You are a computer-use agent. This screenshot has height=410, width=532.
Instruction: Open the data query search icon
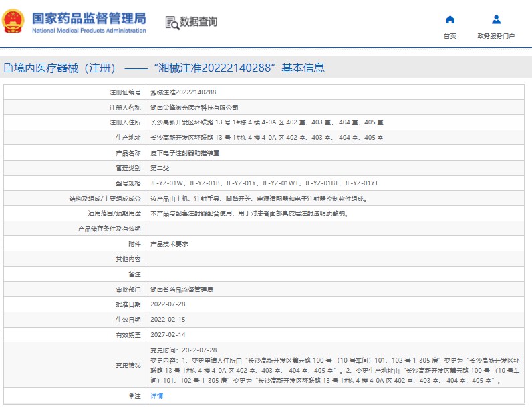[172, 23]
